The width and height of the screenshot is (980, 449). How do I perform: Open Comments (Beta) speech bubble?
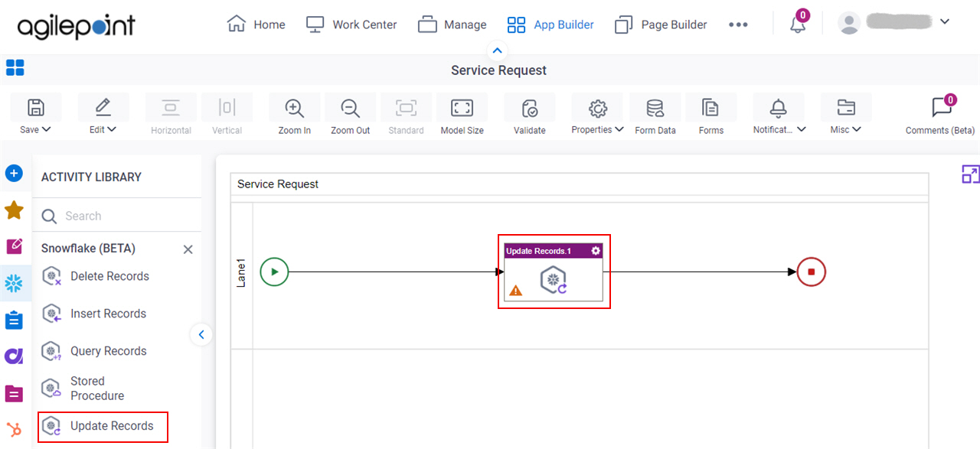[x=941, y=108]
